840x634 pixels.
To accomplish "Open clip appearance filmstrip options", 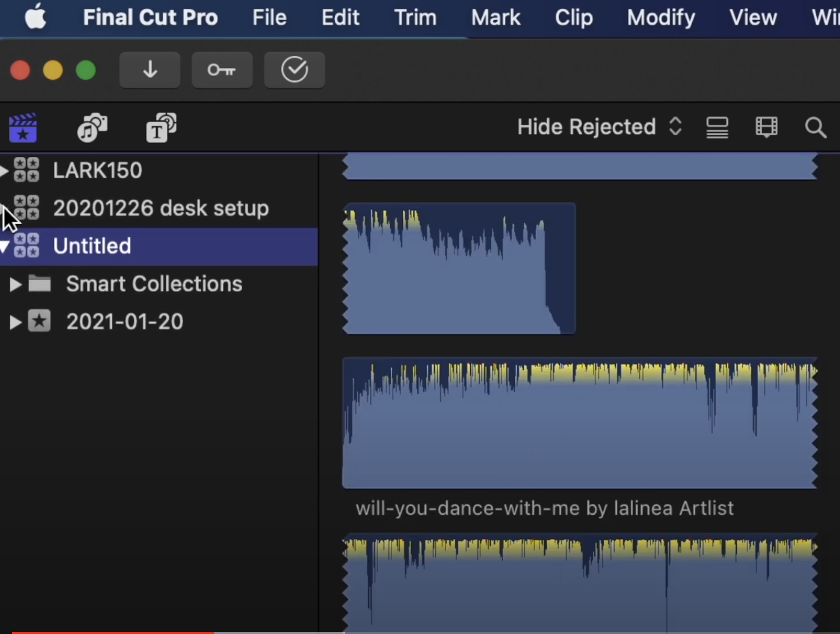I will click(x=766, y=127).
